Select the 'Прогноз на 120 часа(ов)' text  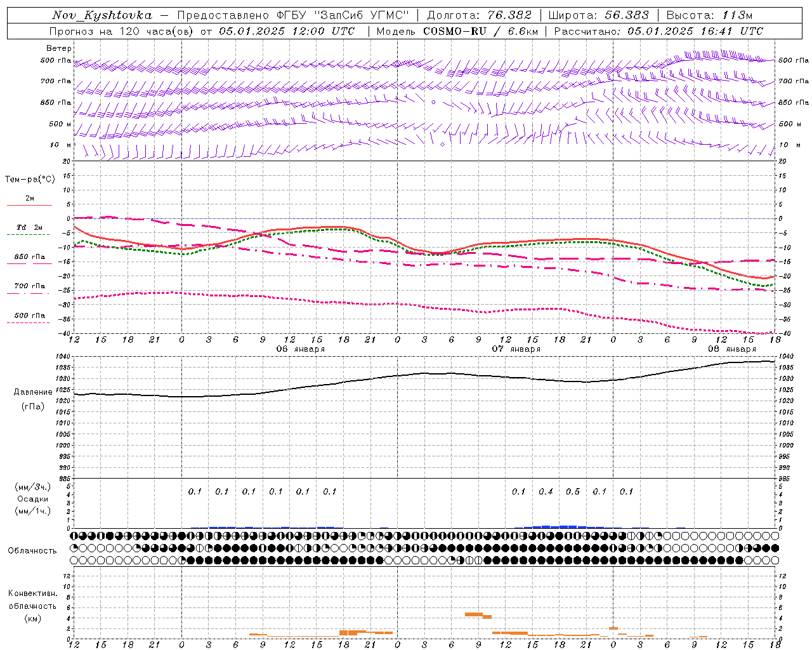tap(122, 31)
